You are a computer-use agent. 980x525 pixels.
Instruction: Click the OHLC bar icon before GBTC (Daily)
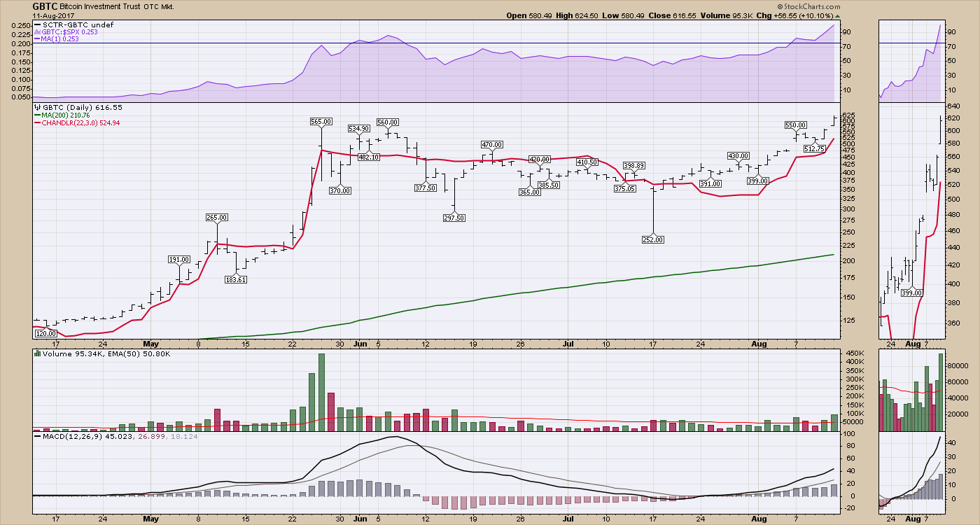pos(36,108)
